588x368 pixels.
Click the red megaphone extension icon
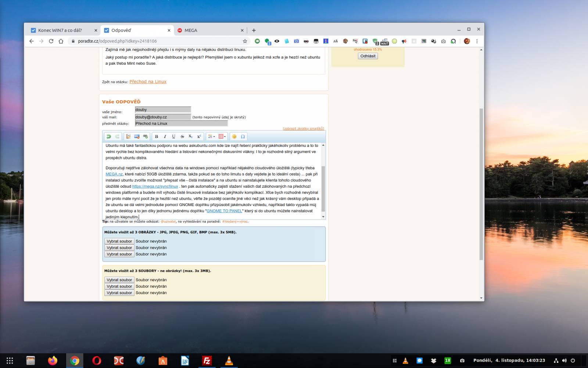404,41
